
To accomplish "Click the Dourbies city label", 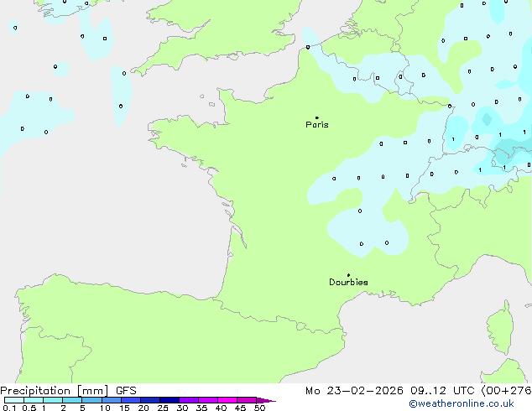I will coord(348,282).
